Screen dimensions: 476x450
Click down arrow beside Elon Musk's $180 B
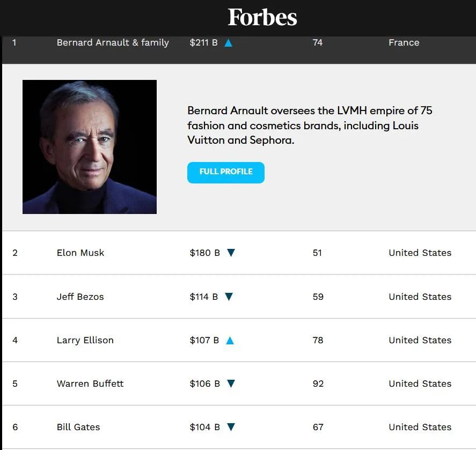[231, 253]
